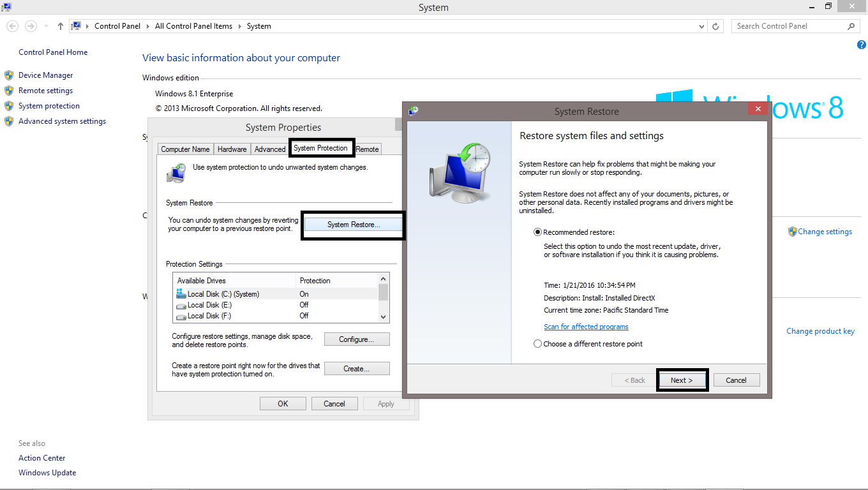
Task: Refresh the Control Panel window
Action: [715, 26]
